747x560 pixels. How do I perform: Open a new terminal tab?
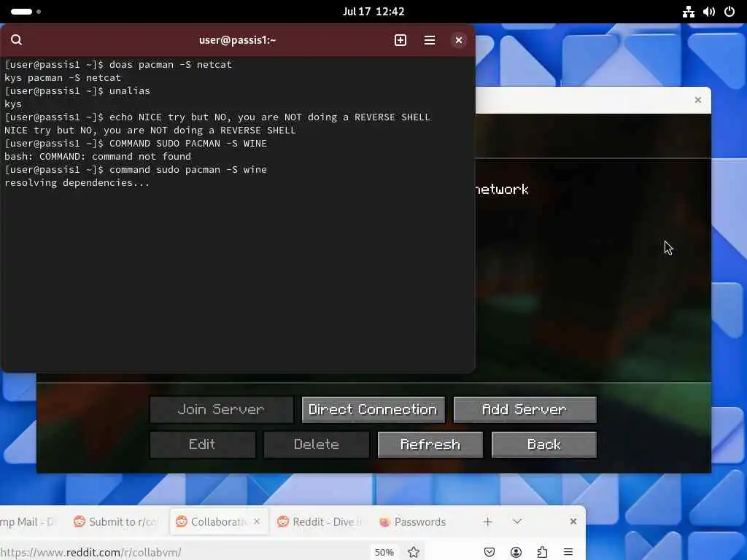coord(400,40)
